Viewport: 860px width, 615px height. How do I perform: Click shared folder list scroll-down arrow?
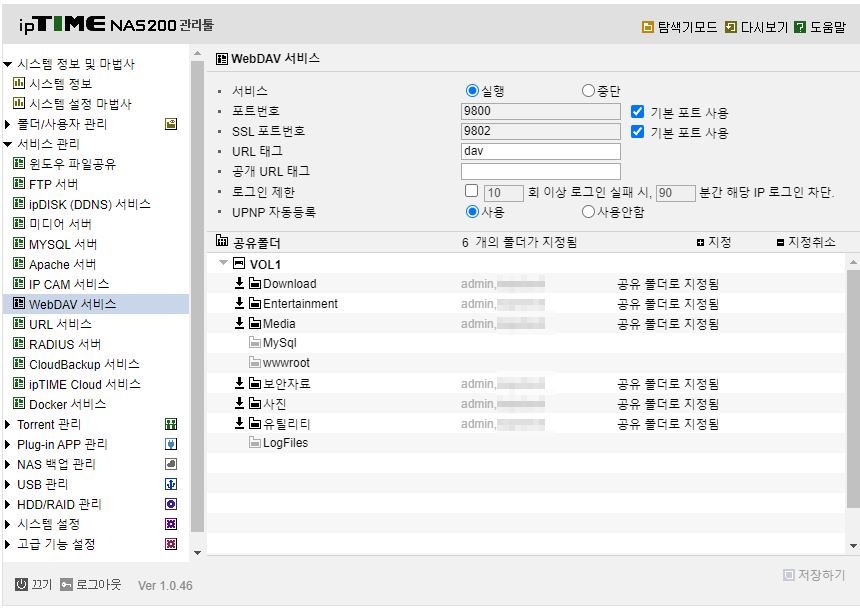click(853, 546)
